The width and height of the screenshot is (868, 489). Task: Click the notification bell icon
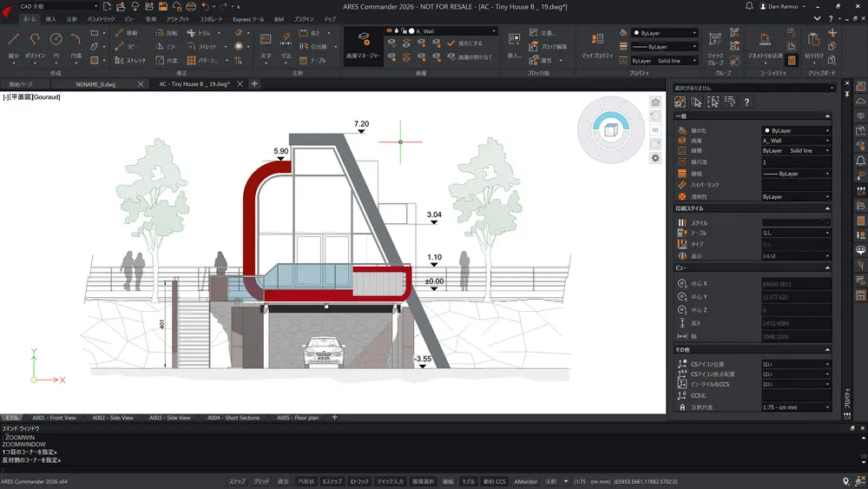pyautogui.click(x=749, y=6)
